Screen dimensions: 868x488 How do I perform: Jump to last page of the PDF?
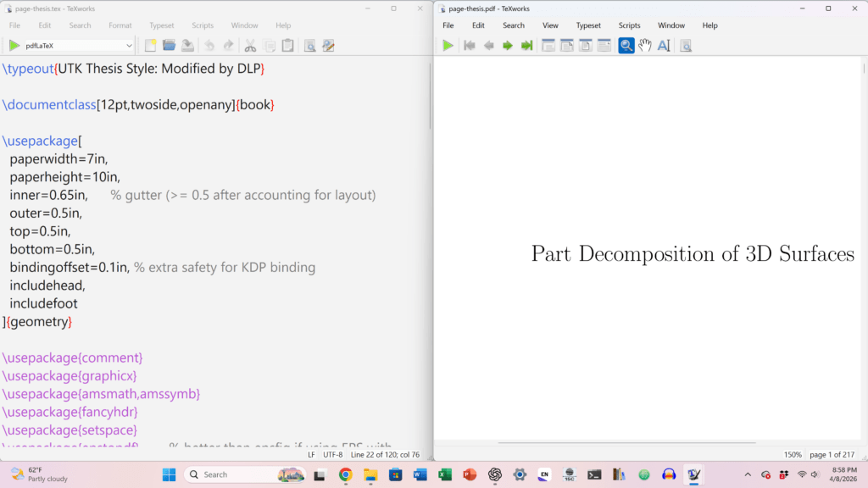point(526,46)
